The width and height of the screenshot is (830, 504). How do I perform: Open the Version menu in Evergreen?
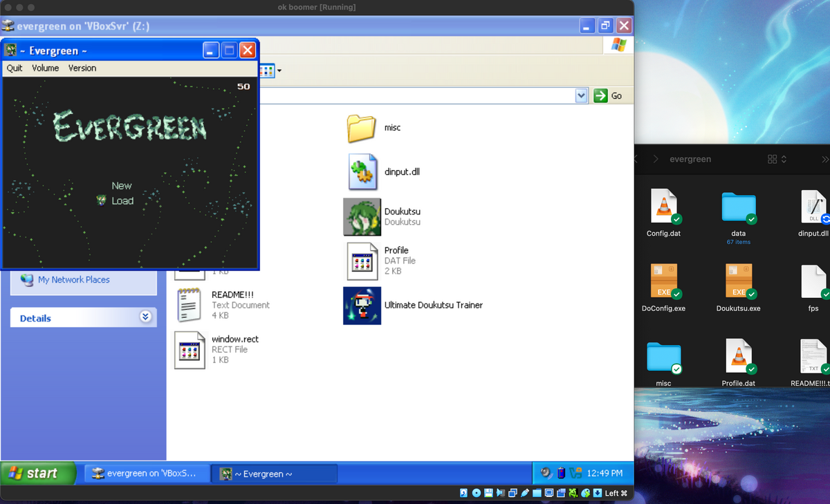[82, 68]
